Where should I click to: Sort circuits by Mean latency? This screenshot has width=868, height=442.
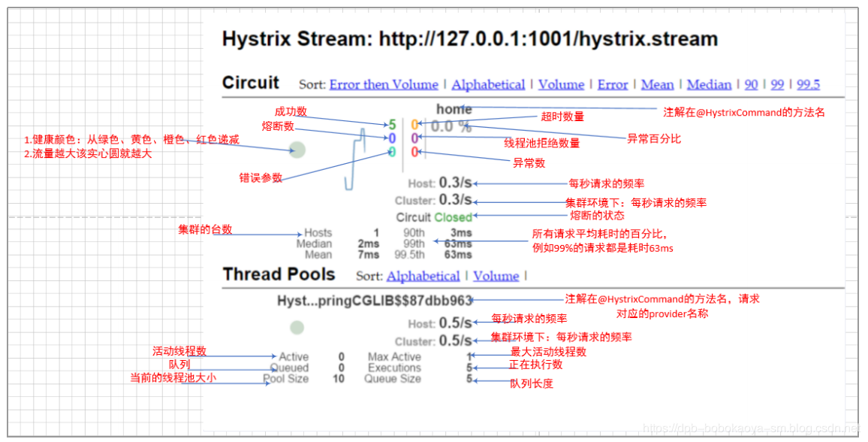pyautogui.click(x=658, y=84)
